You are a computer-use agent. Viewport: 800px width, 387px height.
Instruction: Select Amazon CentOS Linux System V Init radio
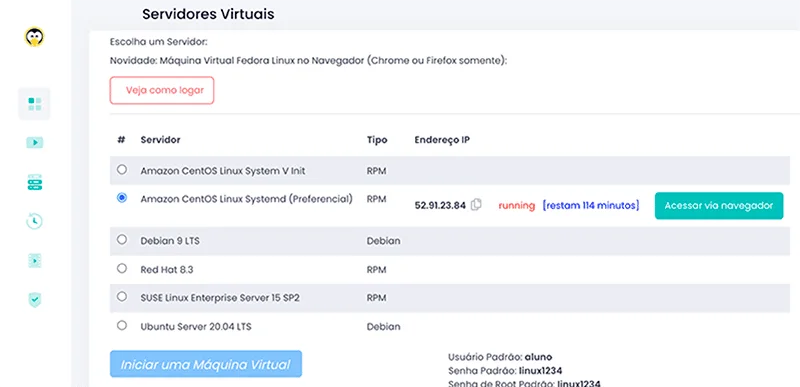pos(121,169)
